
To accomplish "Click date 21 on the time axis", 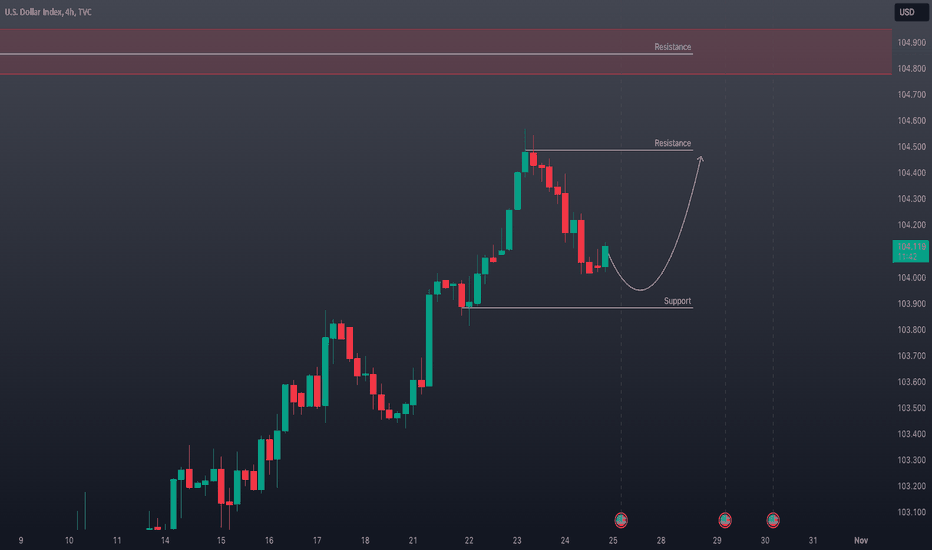I will [x=413, y=540].
